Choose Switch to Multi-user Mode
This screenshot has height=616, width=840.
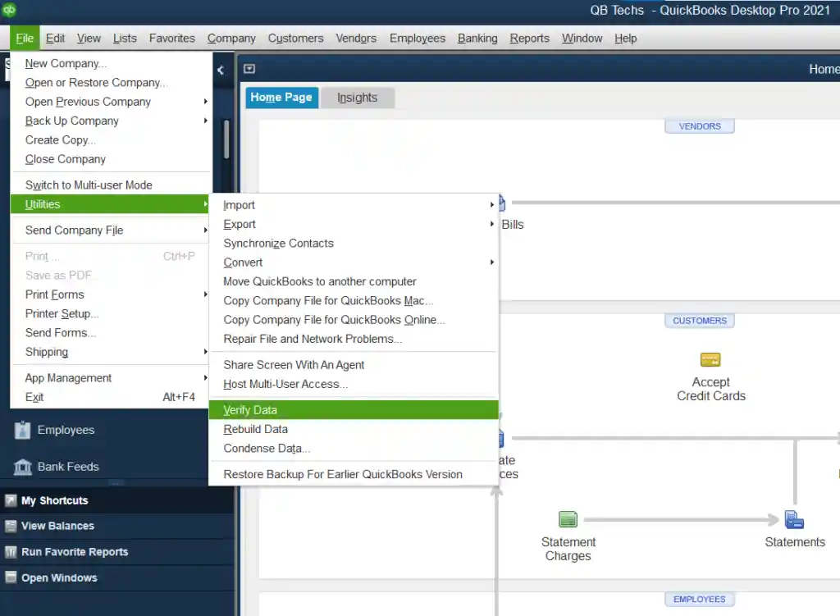(x=112, y=185)
